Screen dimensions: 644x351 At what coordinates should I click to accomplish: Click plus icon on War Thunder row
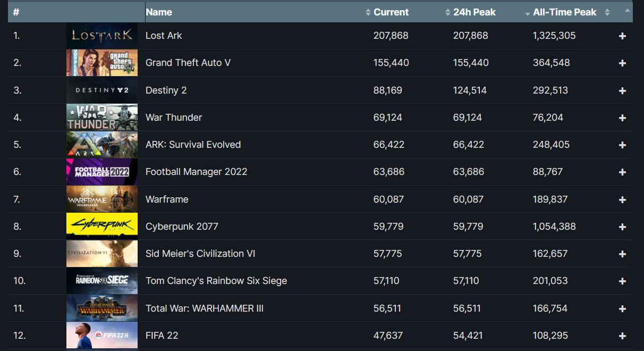click(x=622, y=118)
